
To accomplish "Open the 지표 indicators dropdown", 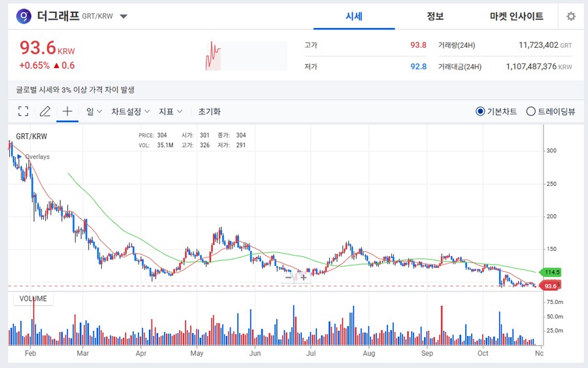I will tap(171, 111).
